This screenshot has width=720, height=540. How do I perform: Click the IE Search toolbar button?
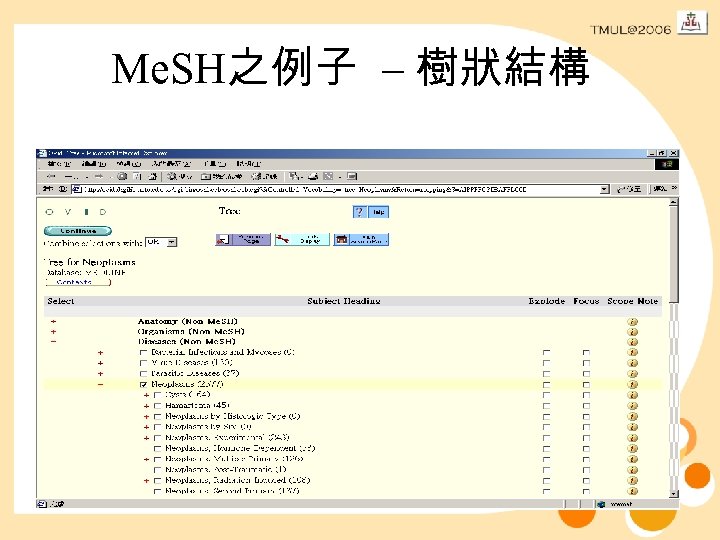tap(180, 176)
